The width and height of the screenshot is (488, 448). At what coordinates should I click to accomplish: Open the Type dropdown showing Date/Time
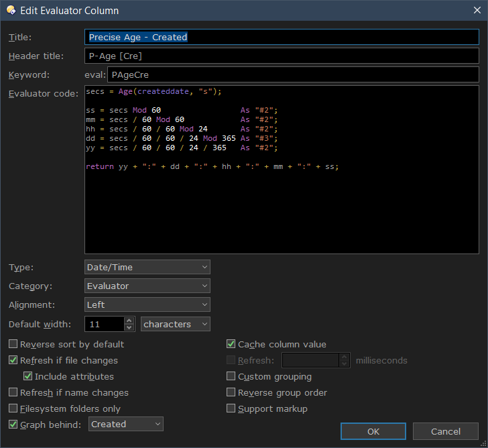(x=147, y=268)
